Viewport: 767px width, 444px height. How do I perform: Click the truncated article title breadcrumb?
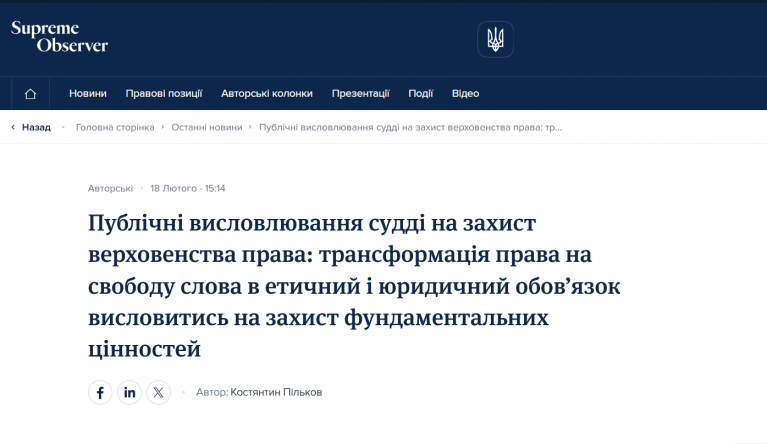(x=409, y=127)
